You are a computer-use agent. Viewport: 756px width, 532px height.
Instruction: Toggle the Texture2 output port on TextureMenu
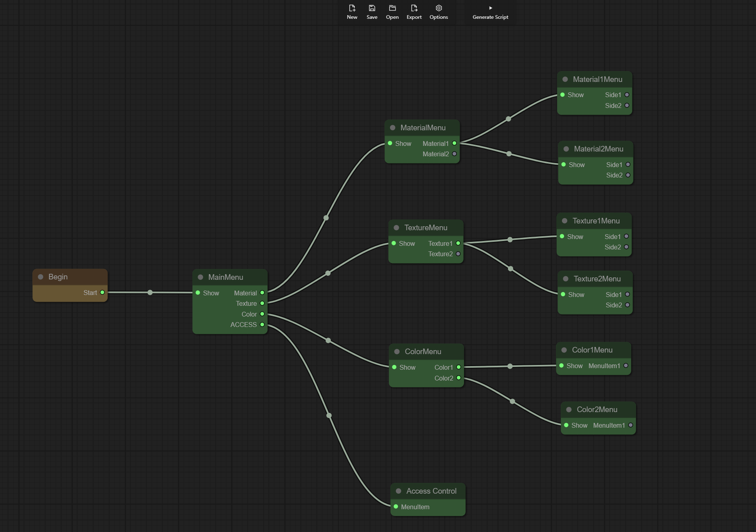point(458,254)
